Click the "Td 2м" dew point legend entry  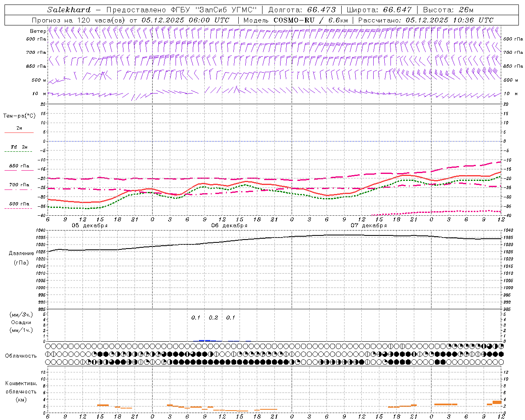click(x=19, y=147)
